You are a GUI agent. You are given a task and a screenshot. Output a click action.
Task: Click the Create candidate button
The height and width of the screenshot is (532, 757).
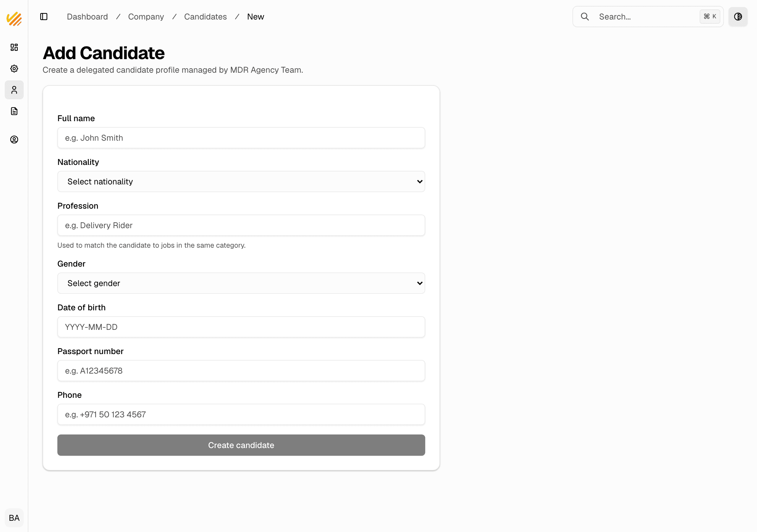pos(241,445)
